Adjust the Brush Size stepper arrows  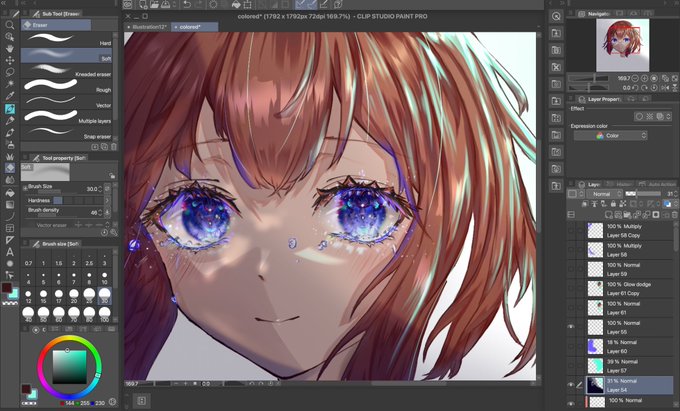click(x=100, y=189)
